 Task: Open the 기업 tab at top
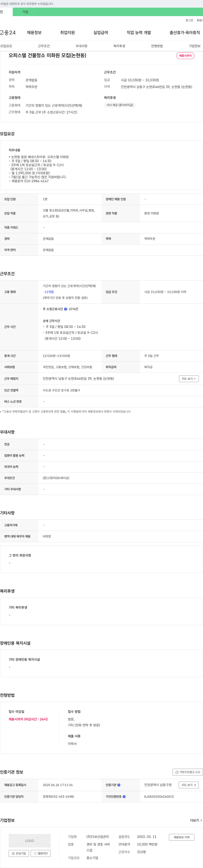pos(25,12)
